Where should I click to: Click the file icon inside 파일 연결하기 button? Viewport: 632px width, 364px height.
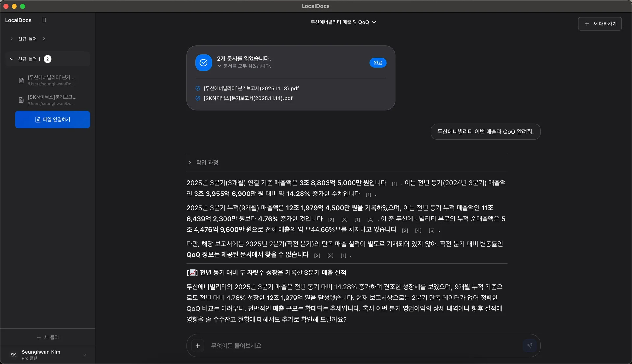tap(37, 119)
